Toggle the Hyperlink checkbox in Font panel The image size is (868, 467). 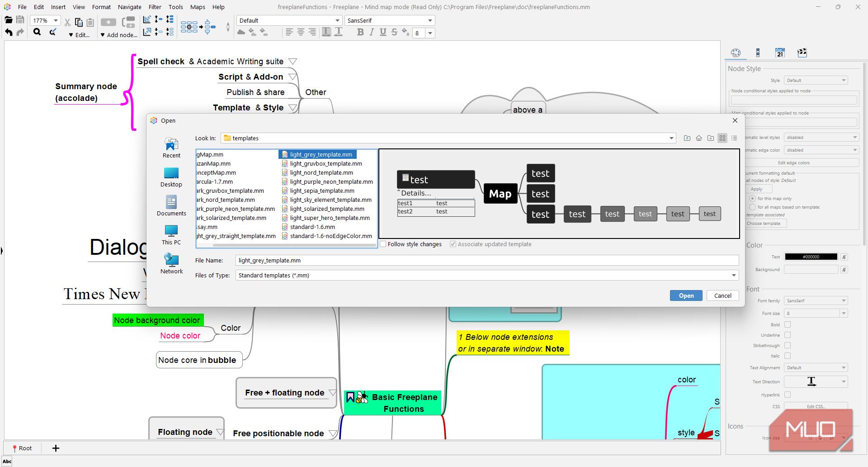[788, 395]
